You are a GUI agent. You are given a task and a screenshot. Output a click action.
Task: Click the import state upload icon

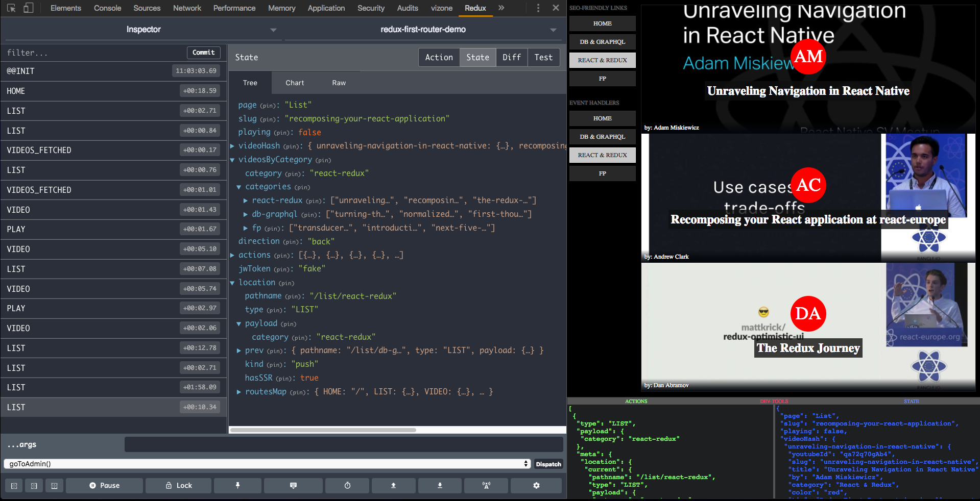393,486
